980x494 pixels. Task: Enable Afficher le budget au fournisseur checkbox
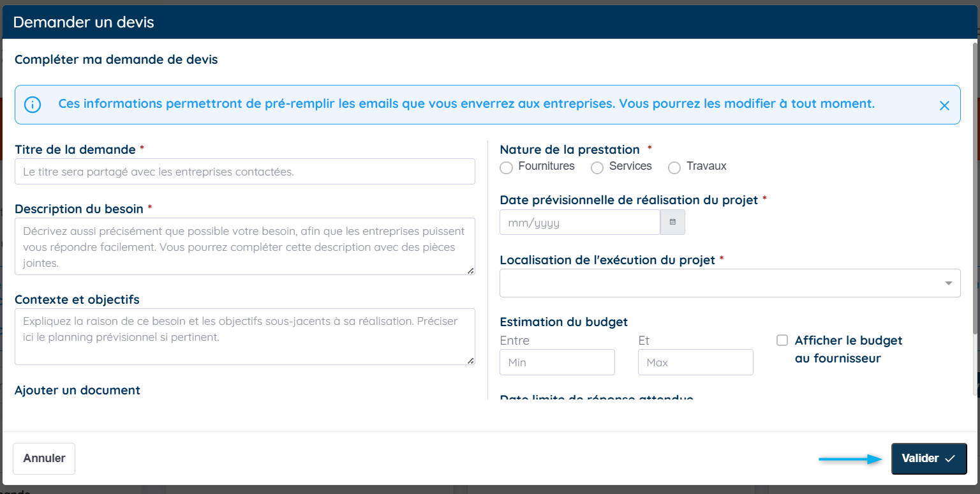782,340
